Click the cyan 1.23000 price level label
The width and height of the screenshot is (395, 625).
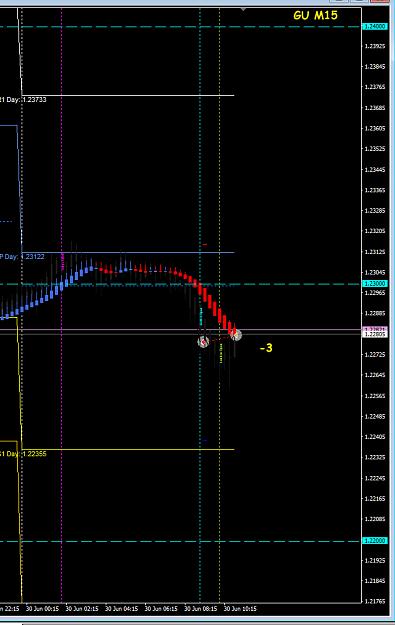[375, 283]
